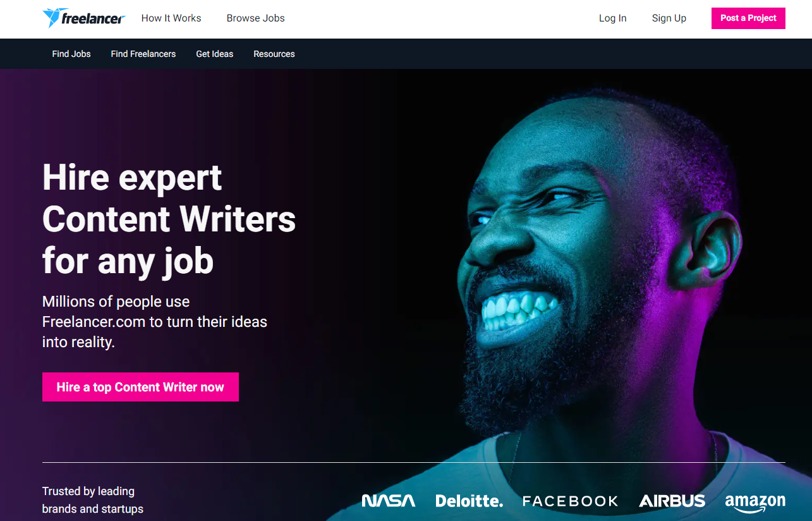Click the Hire expert Content Writers headline
The width and height of the screenshot is (812, 521).
[169, 219]
